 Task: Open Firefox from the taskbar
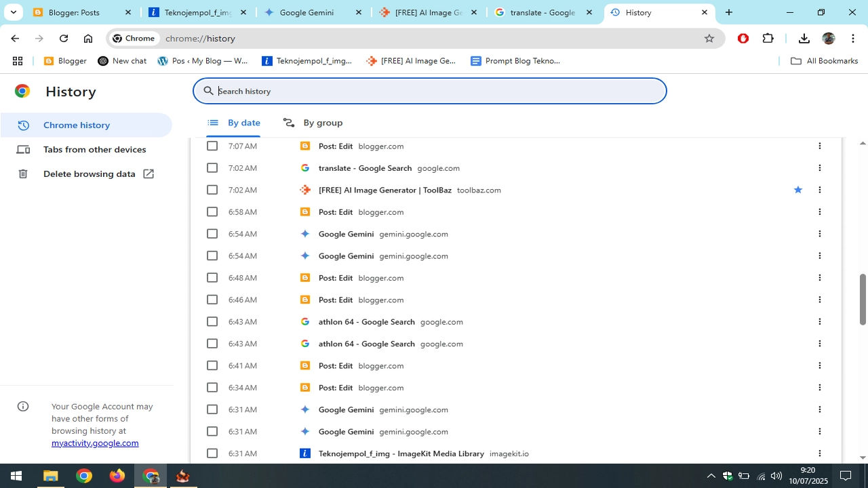(x=117, y=476)
